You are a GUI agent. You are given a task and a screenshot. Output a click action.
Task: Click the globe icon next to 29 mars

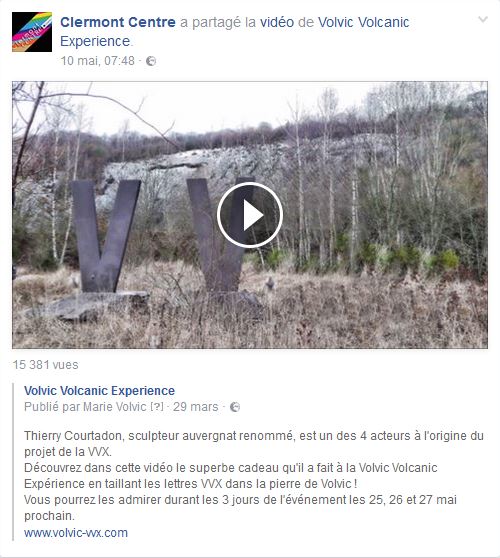235,407
